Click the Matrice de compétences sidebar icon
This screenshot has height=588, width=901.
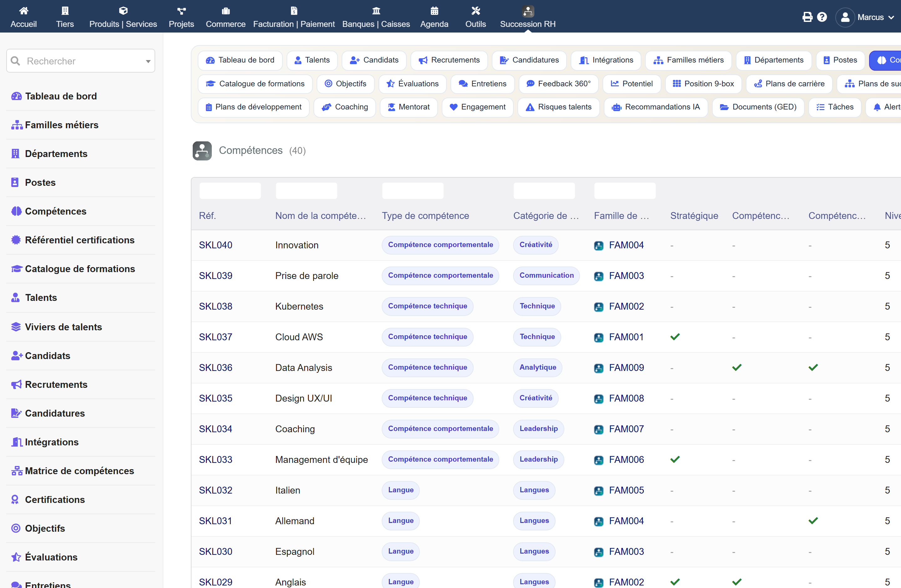pos(17,471)
